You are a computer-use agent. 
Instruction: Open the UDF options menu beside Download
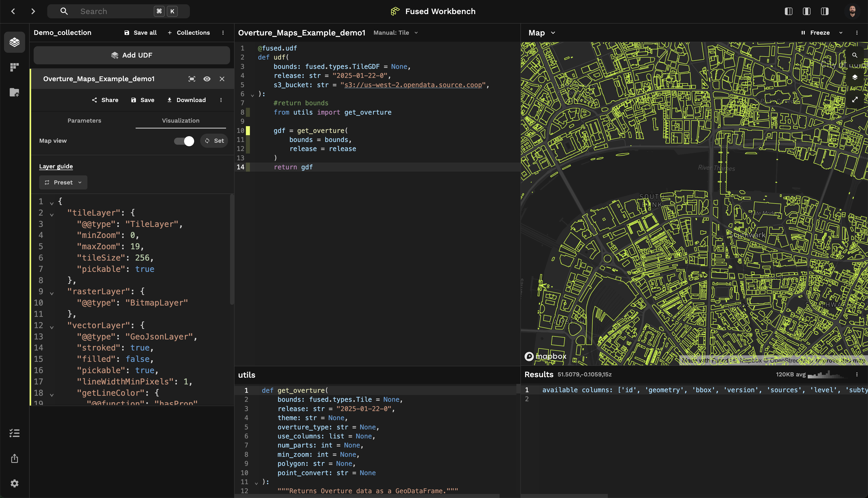pos(221,100)
